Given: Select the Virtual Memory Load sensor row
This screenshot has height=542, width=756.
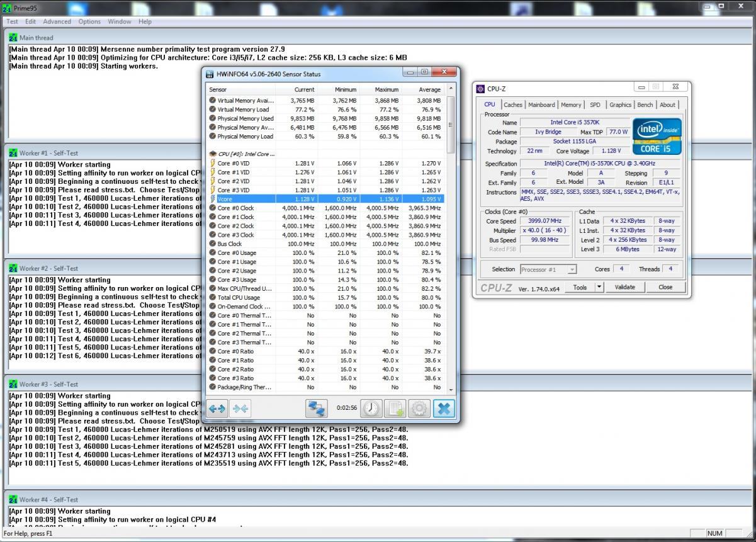Looking at the screenshot, I should 325,110.
